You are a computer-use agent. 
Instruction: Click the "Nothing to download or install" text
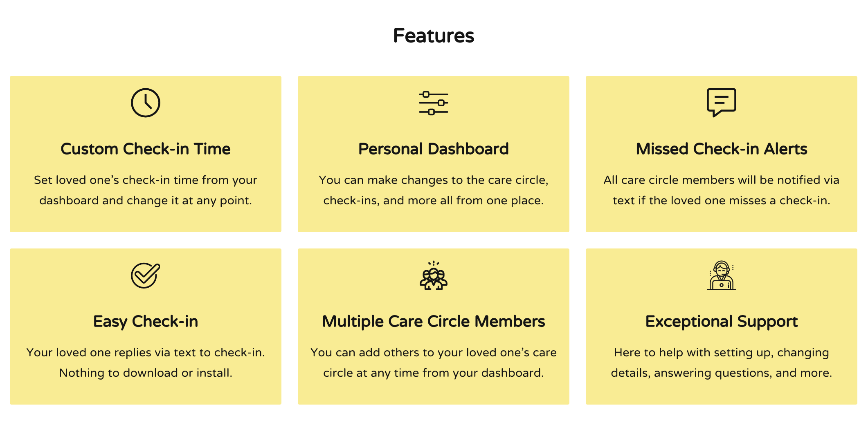pos(145,373)
